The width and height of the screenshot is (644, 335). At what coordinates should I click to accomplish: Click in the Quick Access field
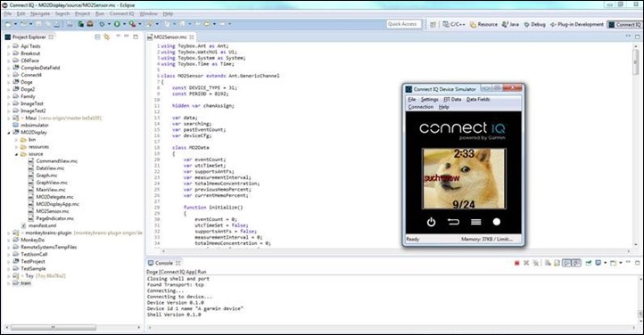click(404, 24)
